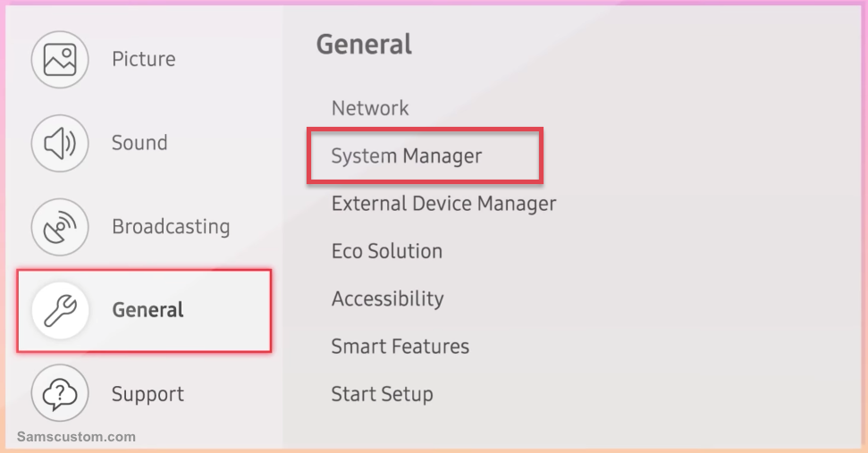
Task: Click the General heading above Network
Action: pyautogui.click(x=364, y=45)
